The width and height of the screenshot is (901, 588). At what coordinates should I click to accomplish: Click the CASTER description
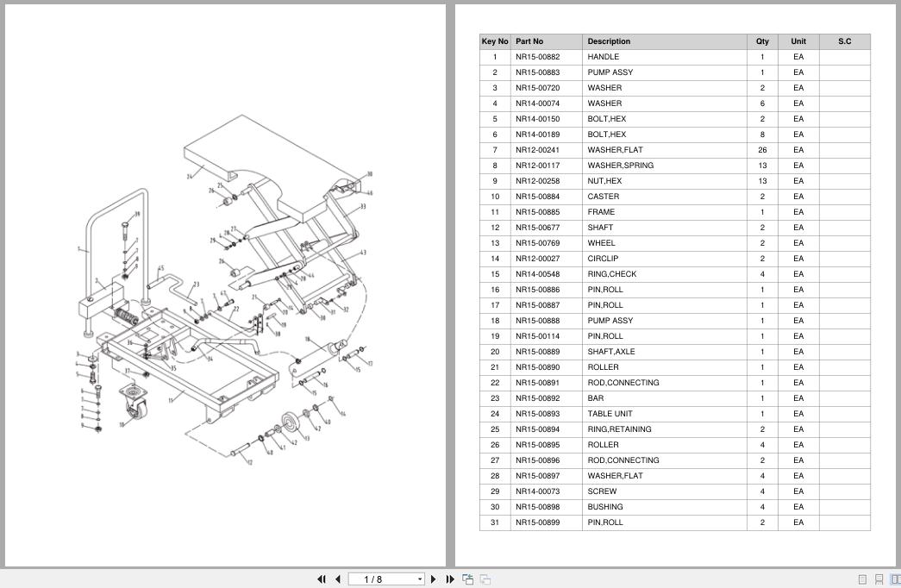(x=604, y=197)
